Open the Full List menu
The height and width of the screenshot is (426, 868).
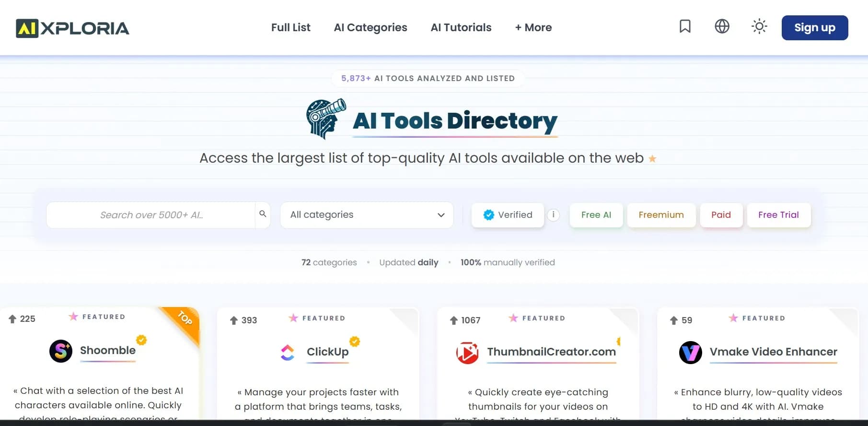tap(291, 27)
